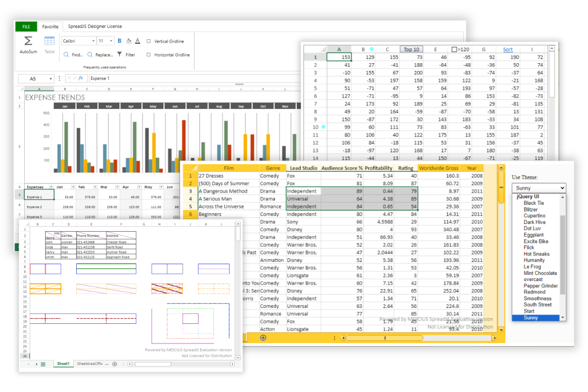Open the Calibri font family dropdown

93,41
